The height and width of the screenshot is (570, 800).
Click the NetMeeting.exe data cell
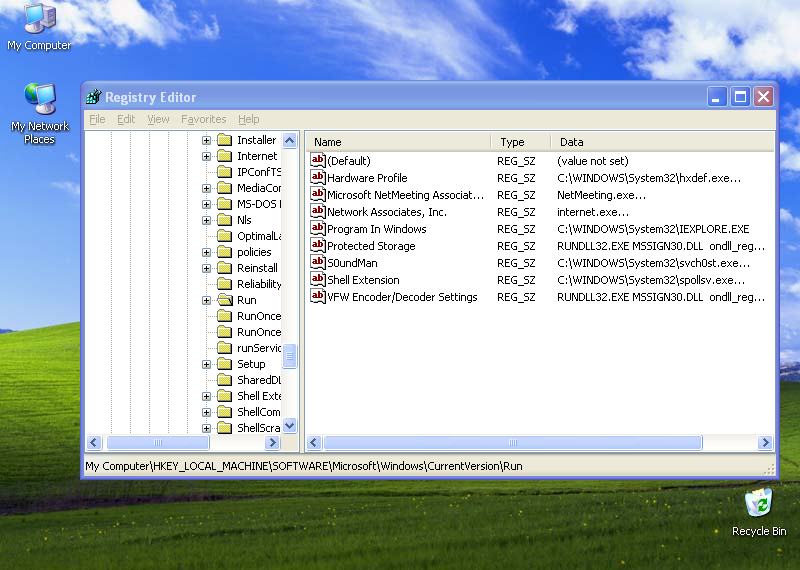point(601,195)
